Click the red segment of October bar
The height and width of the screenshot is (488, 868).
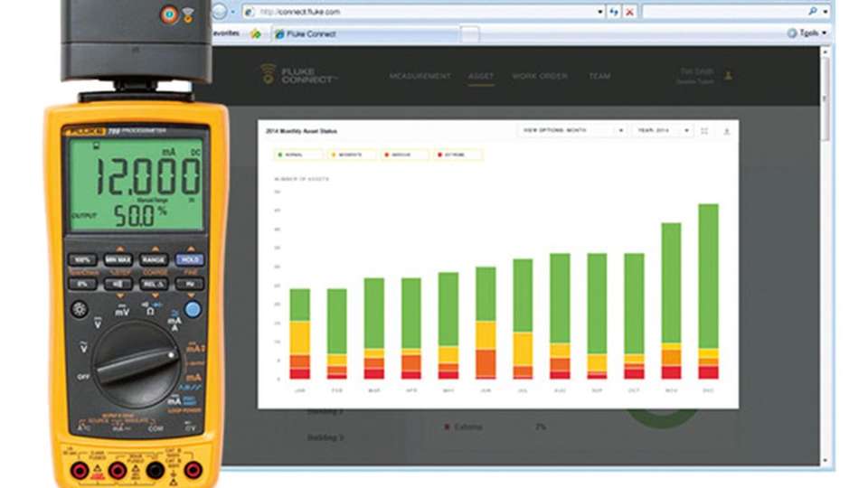[634, 373]
